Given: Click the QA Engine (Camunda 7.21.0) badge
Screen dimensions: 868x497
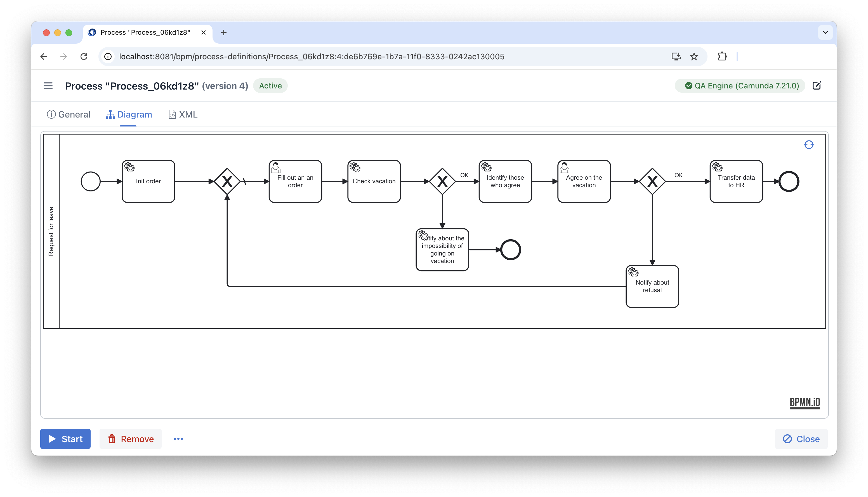Looking at the screenshot, I should tap(740, 86).
